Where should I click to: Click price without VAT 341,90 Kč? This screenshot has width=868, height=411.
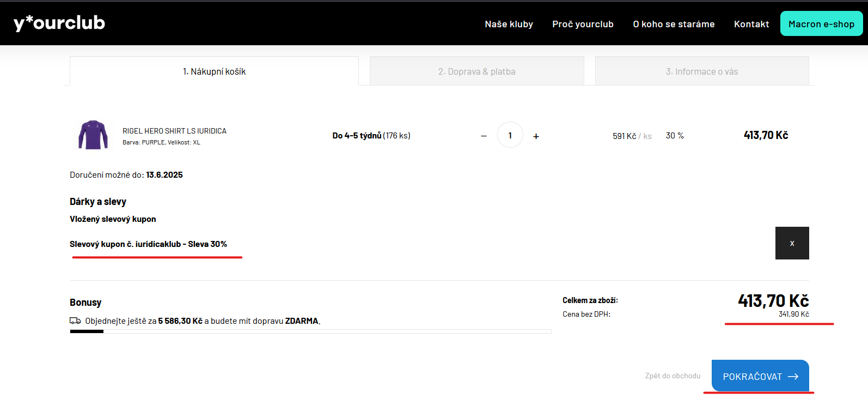[x=793, y=314]
